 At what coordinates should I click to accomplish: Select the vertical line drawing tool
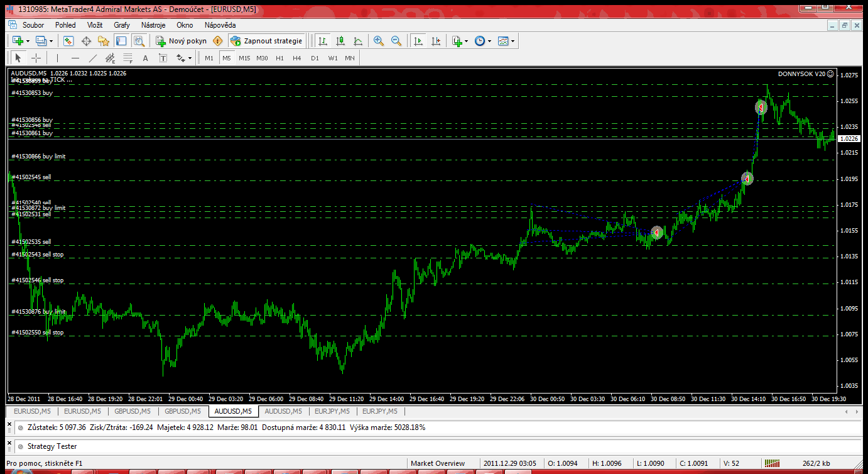click(x=57, y=58)
